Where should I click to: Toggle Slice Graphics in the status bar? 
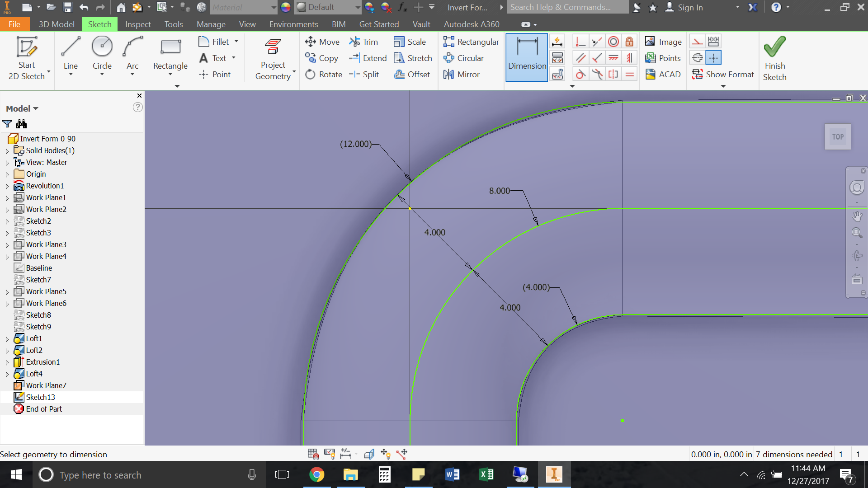369,454
